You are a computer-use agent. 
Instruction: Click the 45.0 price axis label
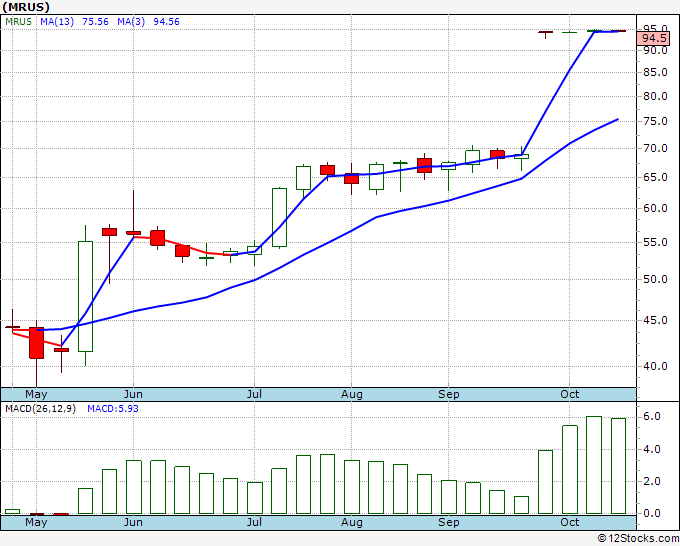point(655,320)
